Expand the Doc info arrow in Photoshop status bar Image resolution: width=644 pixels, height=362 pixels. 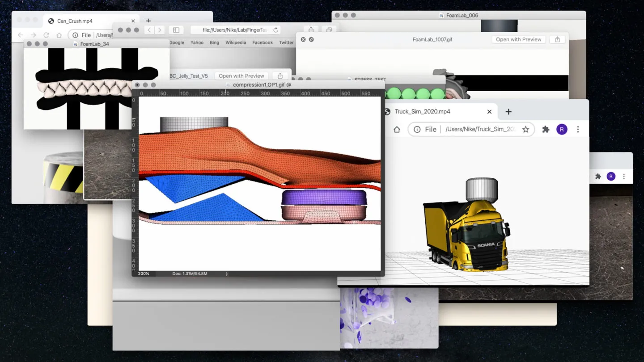point(226,274)
